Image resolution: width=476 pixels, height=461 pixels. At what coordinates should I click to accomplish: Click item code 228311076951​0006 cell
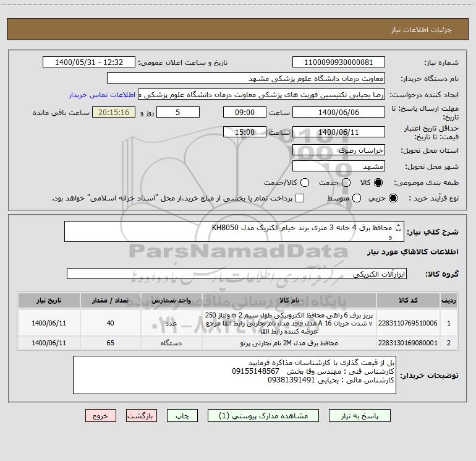tap(408, 323)
